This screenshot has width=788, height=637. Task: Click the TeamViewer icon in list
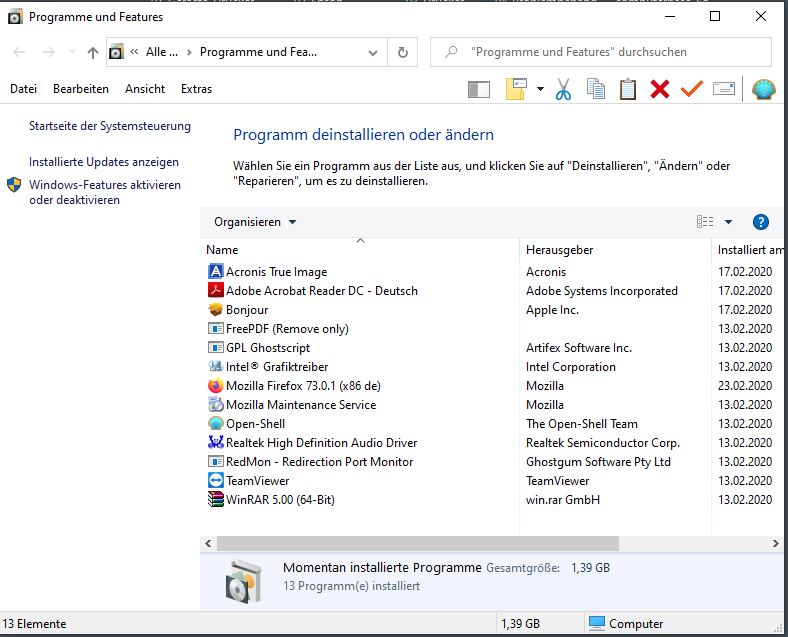pyautogui.click(x=216, y=480)
